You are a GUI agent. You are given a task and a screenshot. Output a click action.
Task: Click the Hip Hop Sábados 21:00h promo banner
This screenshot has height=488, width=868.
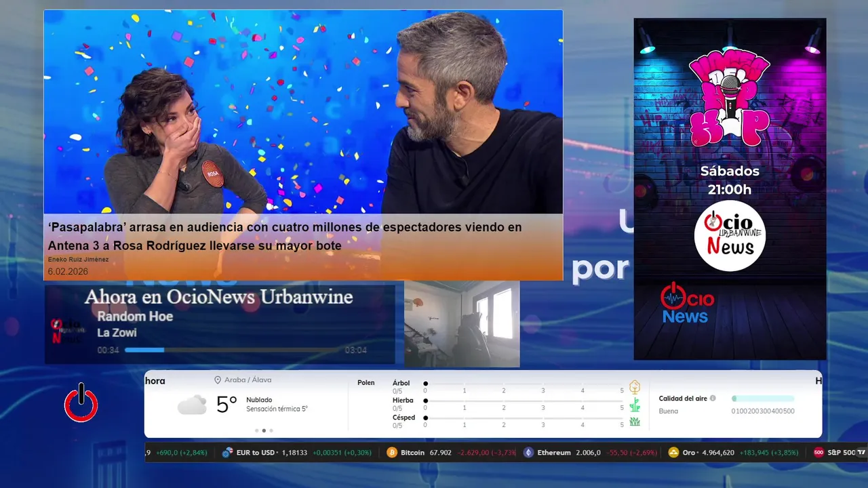tap(730, 188)
